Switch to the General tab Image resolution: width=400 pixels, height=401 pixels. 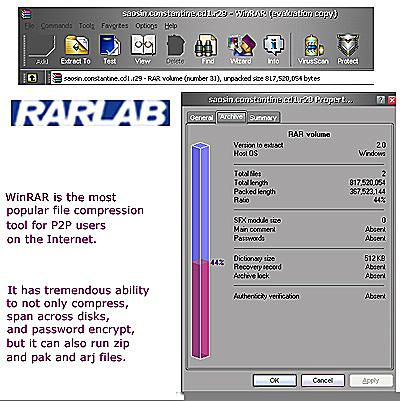pyautogui.click(x=201, y=117)
